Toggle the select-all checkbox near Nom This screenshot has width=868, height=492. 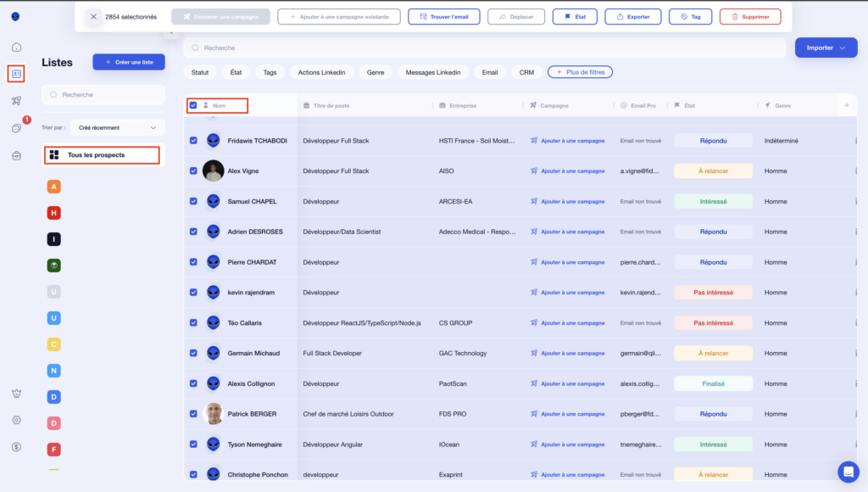193,105
